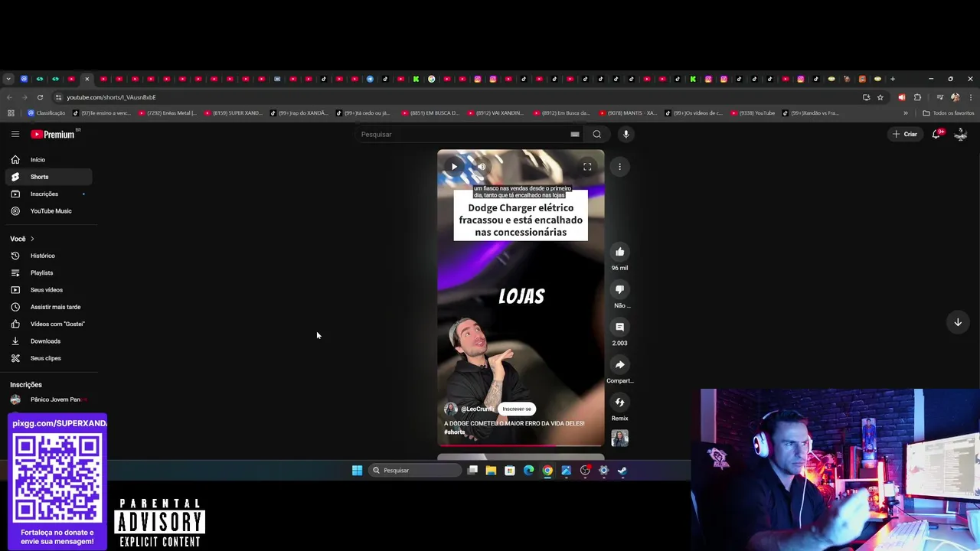Screen dimensions: 980x551
Task: Like the Short with thumbs up
Action: point(619,252)
